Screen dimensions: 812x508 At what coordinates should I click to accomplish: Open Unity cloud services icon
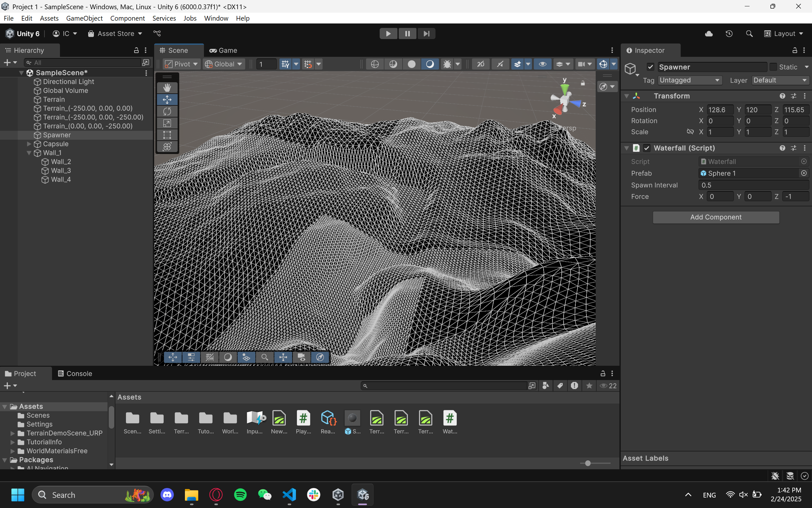coord(709,34)
